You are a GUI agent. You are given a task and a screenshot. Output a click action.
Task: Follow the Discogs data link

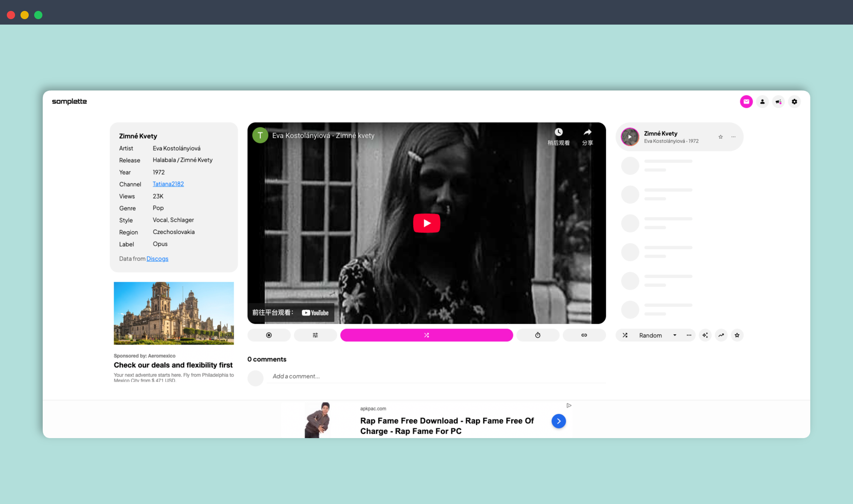(157, 258)
